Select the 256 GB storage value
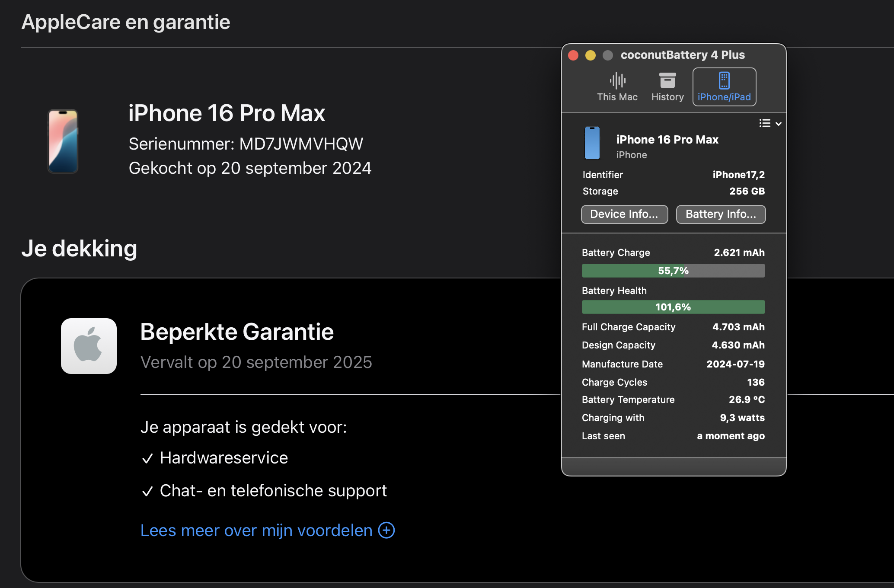The image size is (894, 588). (747, 191)
